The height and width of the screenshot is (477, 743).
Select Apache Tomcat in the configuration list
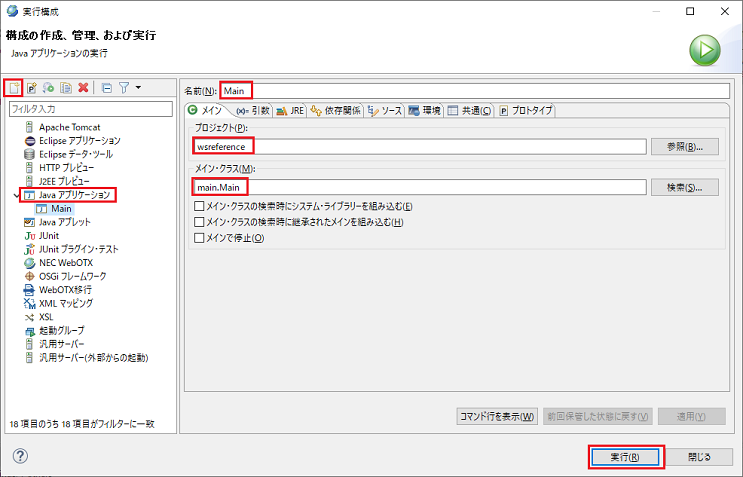(x=69, y=127)
